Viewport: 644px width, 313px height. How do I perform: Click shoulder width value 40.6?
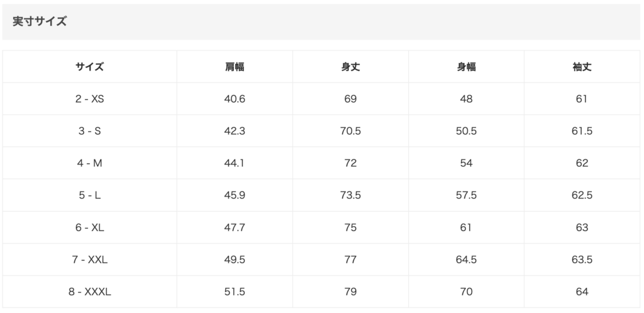(x=235, y=99)
